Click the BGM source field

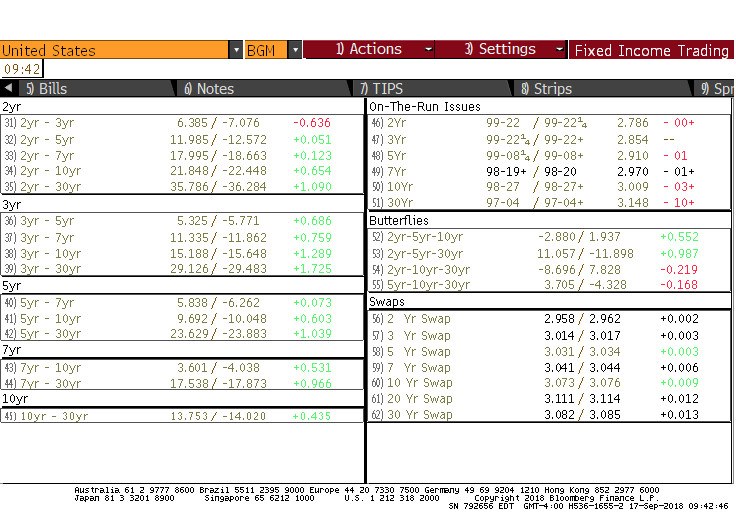point(266,50)
